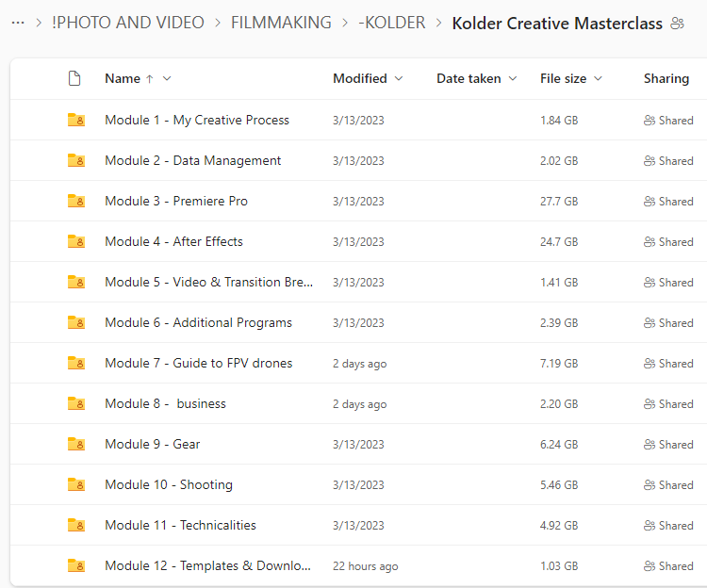Select the 1.41 GB file size cell

[559, 283]
